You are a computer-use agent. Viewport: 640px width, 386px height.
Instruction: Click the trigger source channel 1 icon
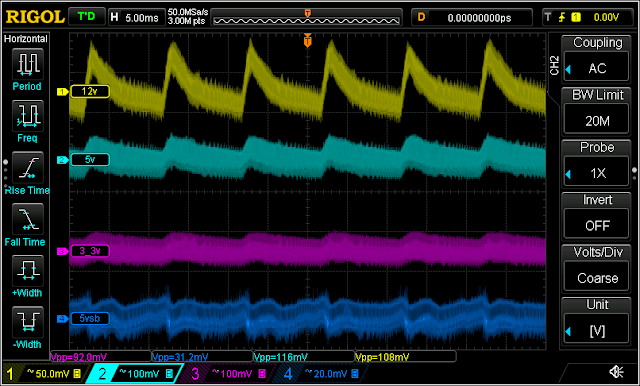coord(576,18)
